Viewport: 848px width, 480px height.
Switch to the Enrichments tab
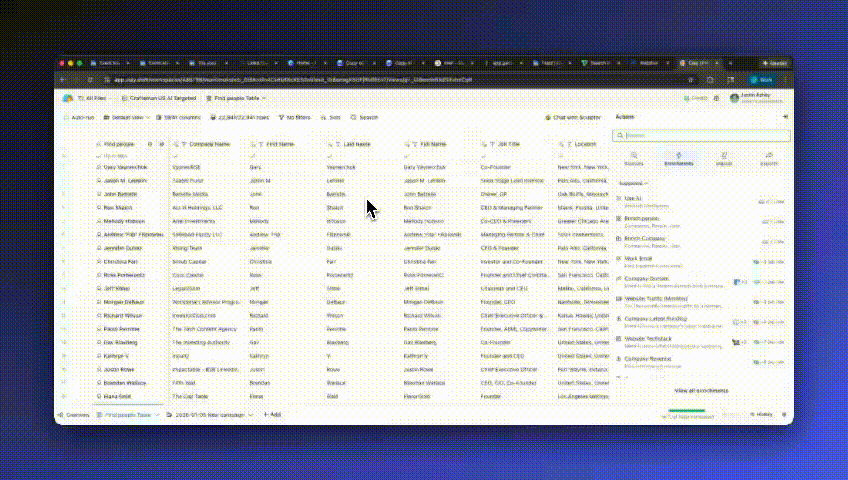679,159
